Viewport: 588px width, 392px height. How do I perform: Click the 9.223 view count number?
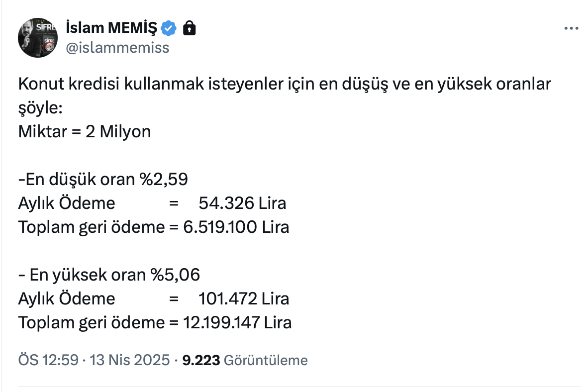pyautogui.click(x=201, y=360)
